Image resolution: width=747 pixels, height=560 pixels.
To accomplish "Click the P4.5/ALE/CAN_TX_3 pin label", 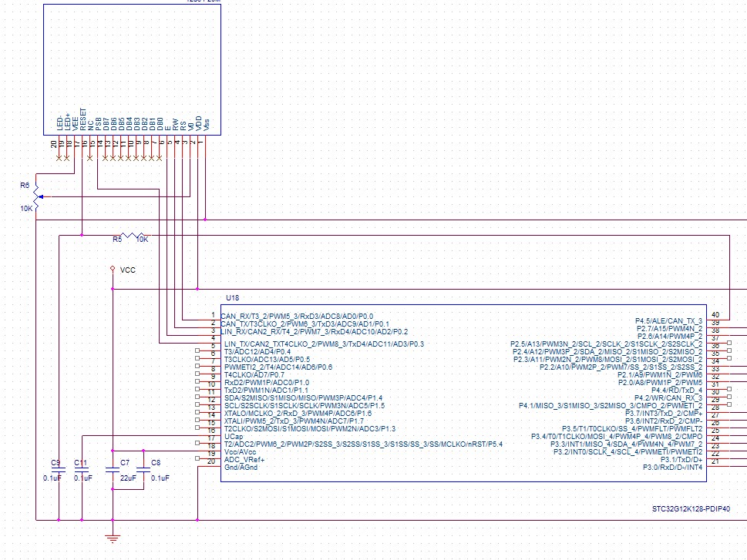I will point(669,321).
